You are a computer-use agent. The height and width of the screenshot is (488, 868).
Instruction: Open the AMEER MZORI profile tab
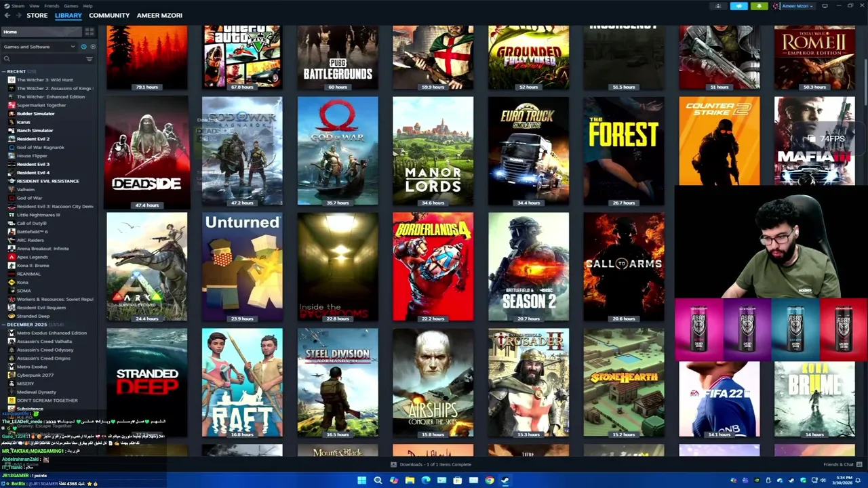[159, 15]
